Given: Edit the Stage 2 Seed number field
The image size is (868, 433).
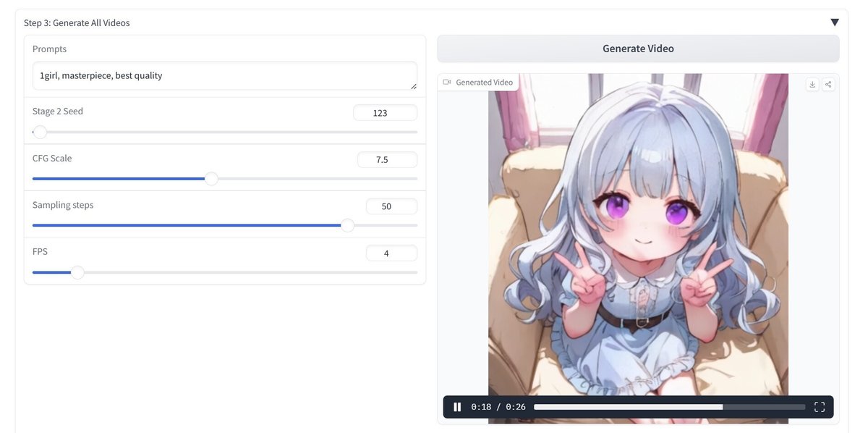Looking at the screenshot, I should (x=385, y=112).
